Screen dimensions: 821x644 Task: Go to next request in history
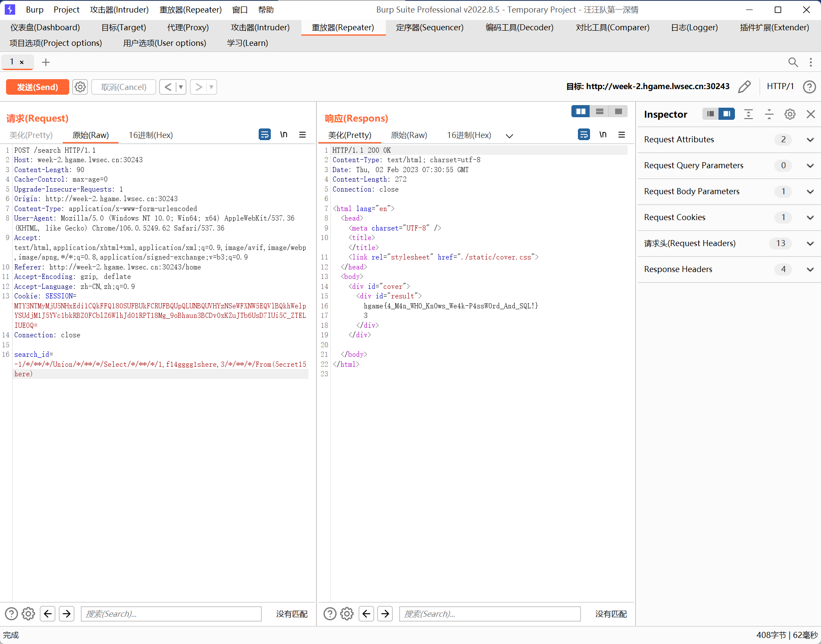pos(199,87)
